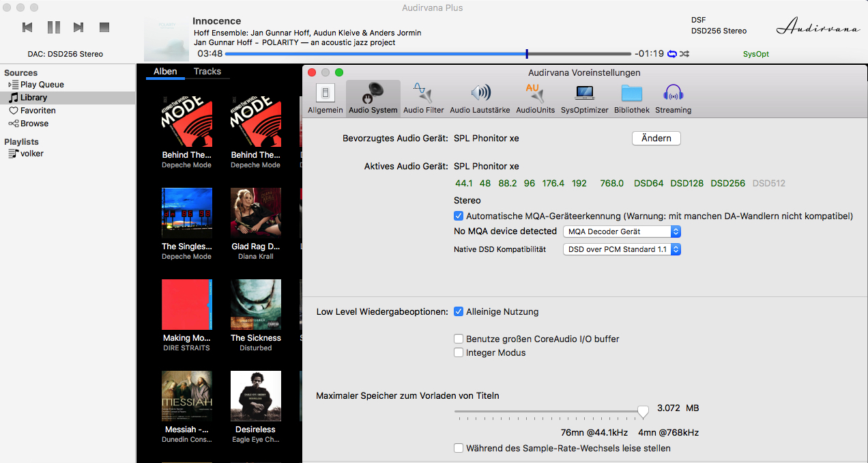Open The Singles album by Depeche Mode

[187, 213]
